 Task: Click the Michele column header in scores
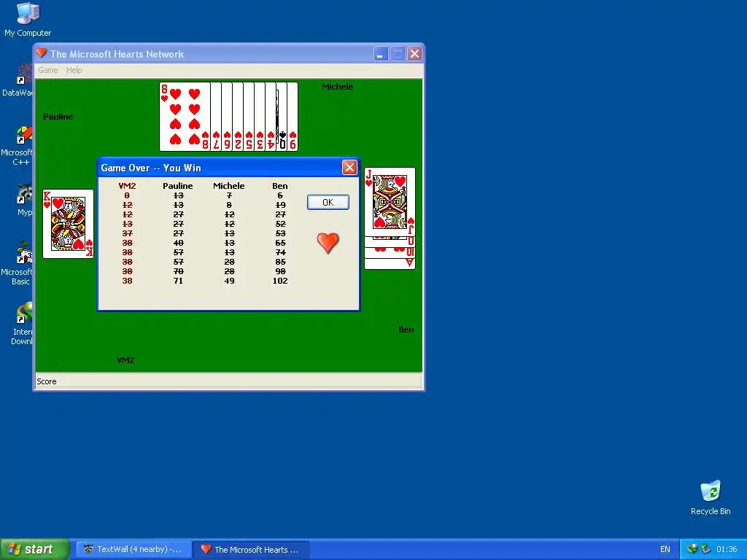point(228,186)
